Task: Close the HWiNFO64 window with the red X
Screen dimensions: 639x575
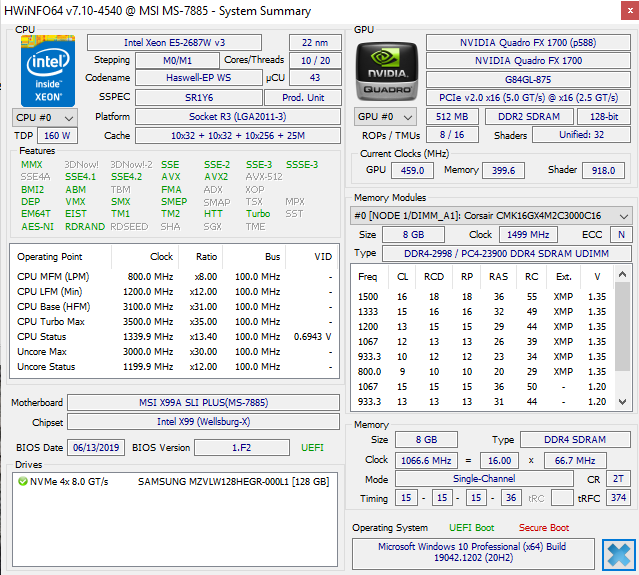Action: coord(630,11)
